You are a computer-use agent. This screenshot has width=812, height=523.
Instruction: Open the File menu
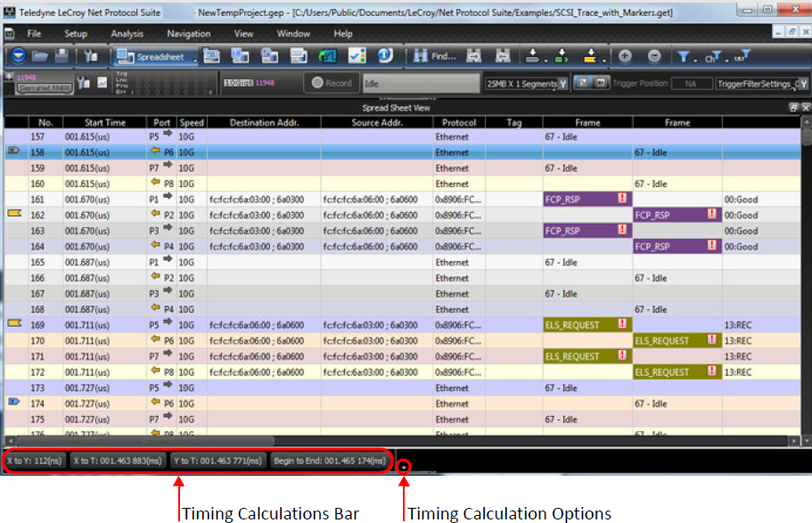pos(34,34)
